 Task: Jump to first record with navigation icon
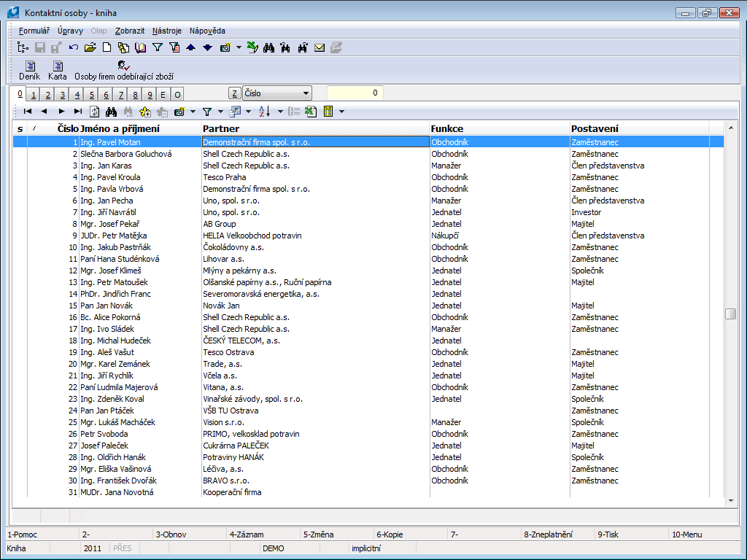pyautogui.click(x=28, y=112)
